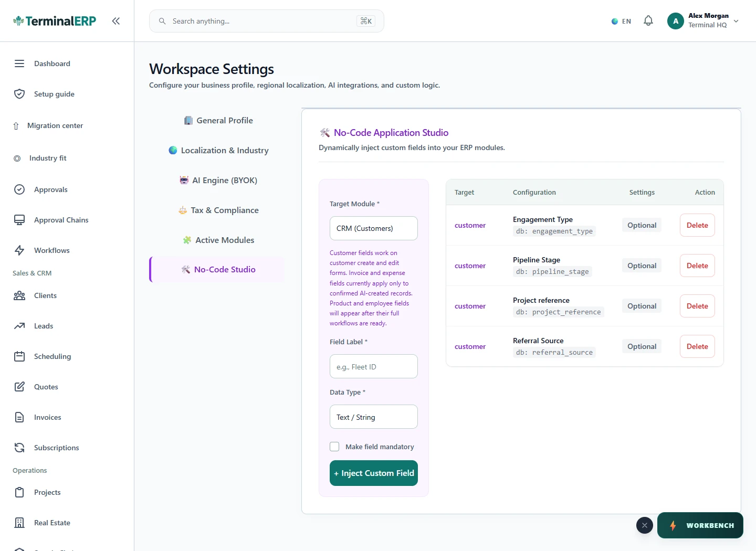
Task: Click the Field Label input box
Action: (x=374, y=366)
